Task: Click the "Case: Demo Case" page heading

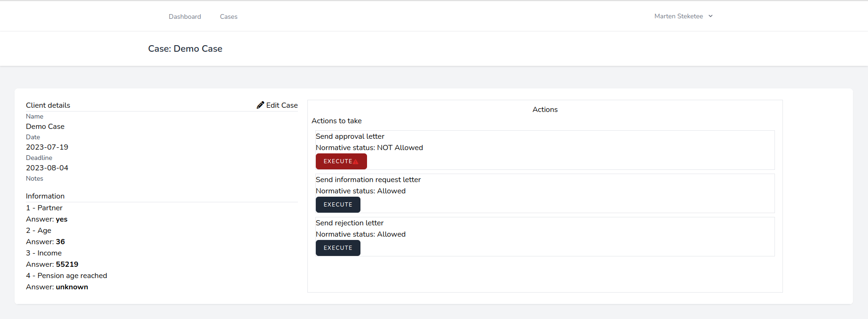Action: pyautogui.click(x=185, y=49)
